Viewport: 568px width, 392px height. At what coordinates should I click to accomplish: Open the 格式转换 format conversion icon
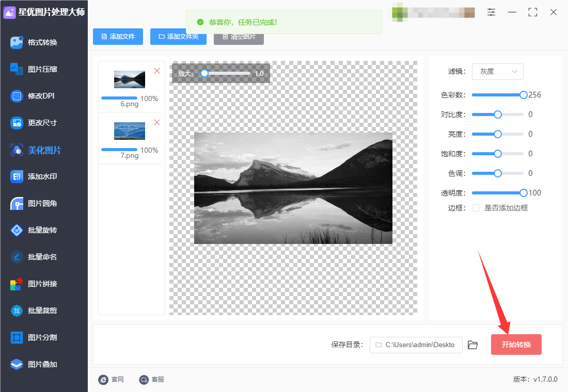point(17,42)
